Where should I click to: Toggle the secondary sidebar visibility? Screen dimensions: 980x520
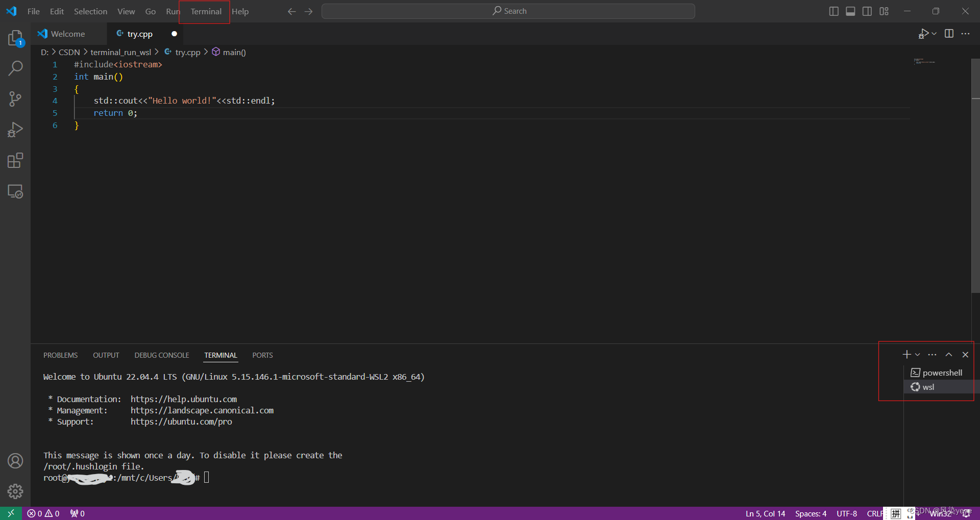coord(867,11)
